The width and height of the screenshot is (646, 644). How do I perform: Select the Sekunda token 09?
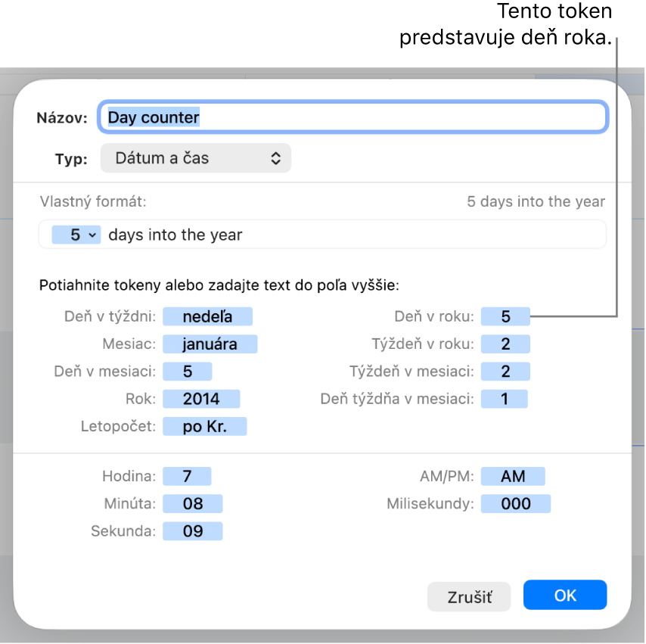(x=193, y=531)
